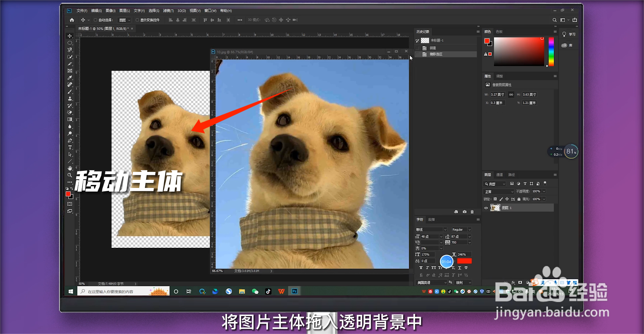Switch to the 通道 tab
The image size is (644, 334).
[499, 175]
